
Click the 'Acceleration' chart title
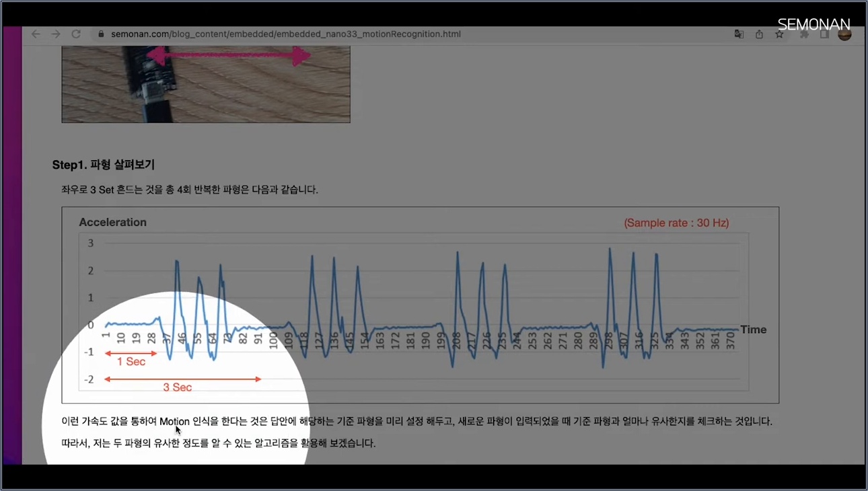point(112,222)
